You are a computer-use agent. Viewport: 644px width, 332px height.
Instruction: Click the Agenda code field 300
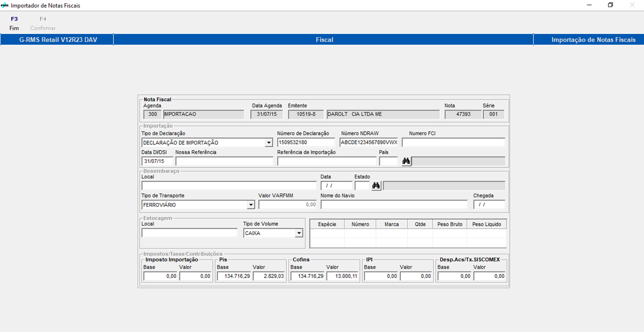152,114
